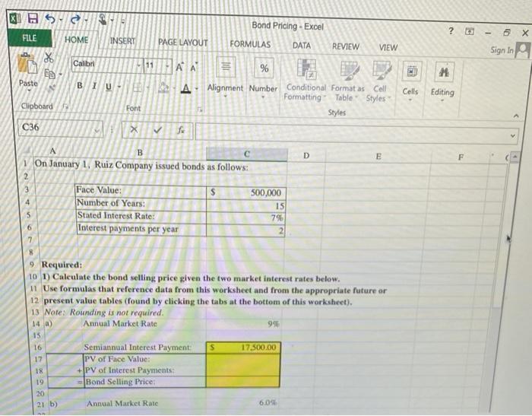Click the Borders icon in Font group
The width and height of the screenshot is (532, 416).
pos(137,87)
